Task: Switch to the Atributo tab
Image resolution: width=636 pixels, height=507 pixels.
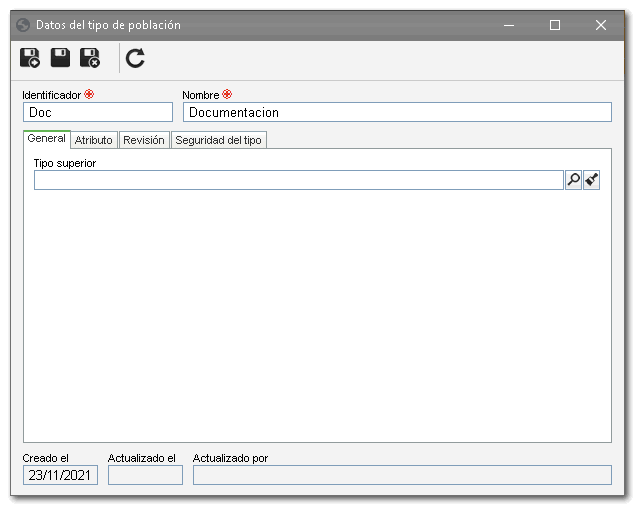Action: click(94, 140)
